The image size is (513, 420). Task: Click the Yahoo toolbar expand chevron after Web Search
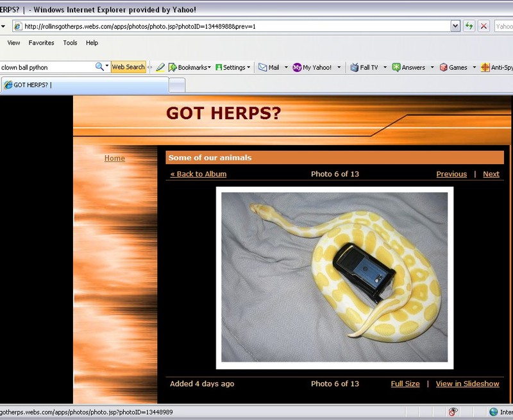click(x=150, y=67)
